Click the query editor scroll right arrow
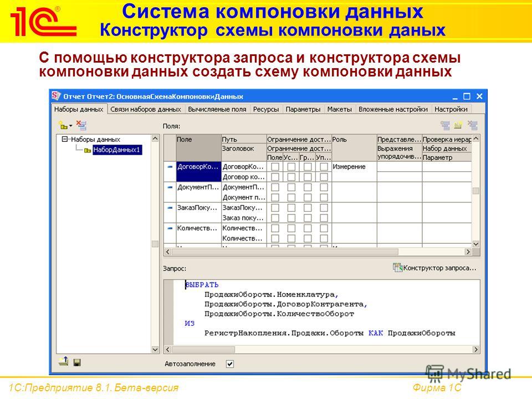 point(476,349)
